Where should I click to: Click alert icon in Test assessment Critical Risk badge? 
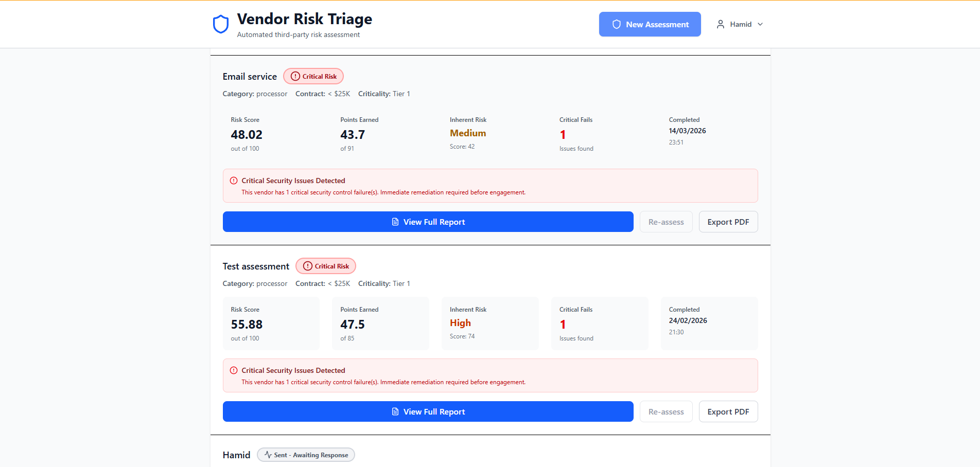pos(308,266)
